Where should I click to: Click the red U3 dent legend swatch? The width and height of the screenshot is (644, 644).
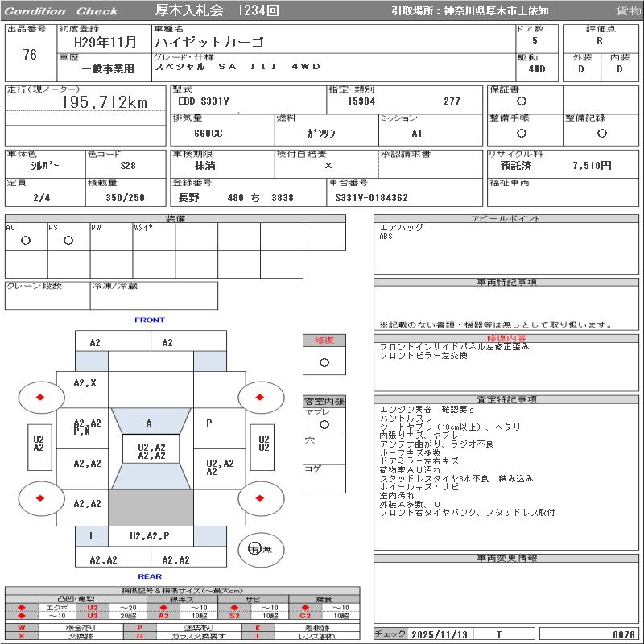click(x=93, y=616)
